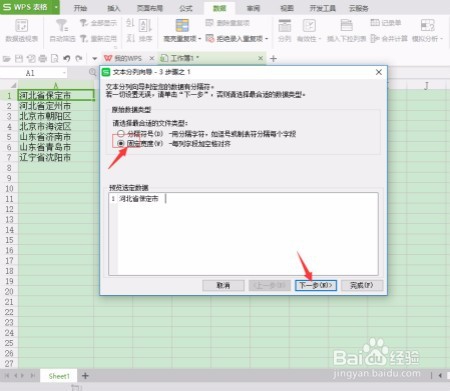Click the 完成 (Finish) button in wizard
The height and width of the screenshot is (391, 450).
(362, 285)
